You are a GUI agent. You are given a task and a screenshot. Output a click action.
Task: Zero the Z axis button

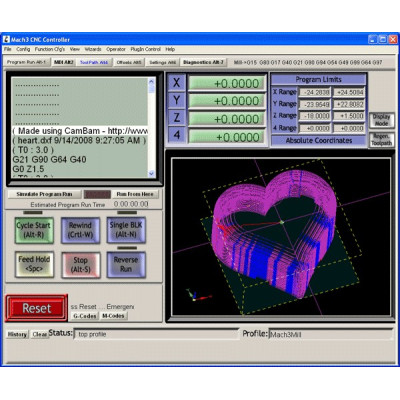click(x=176, y=118)
